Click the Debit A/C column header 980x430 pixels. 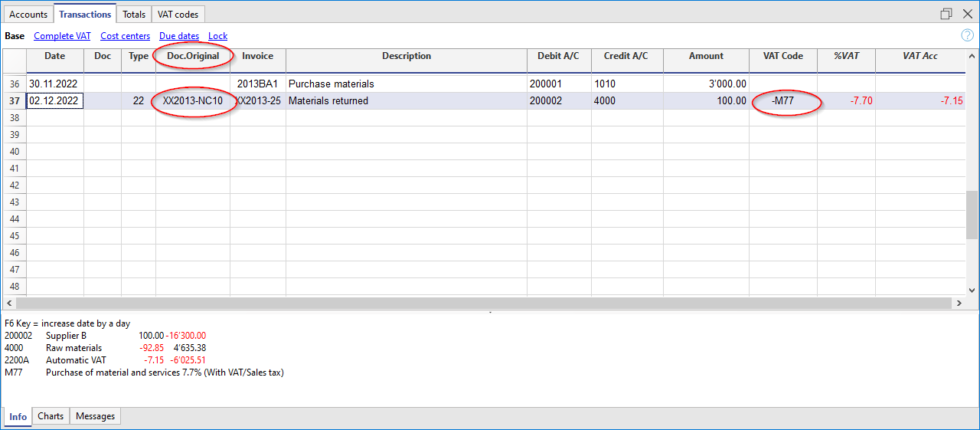coord(559,61)
